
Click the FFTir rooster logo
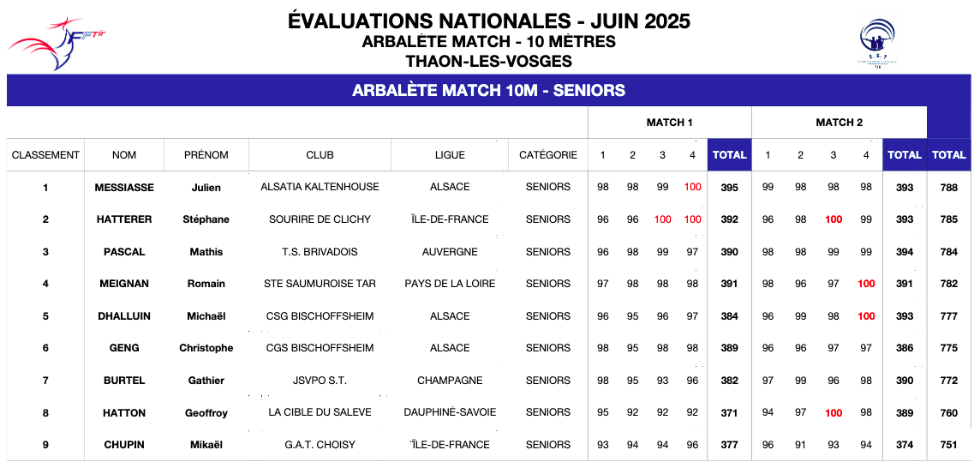pos(57,44)
